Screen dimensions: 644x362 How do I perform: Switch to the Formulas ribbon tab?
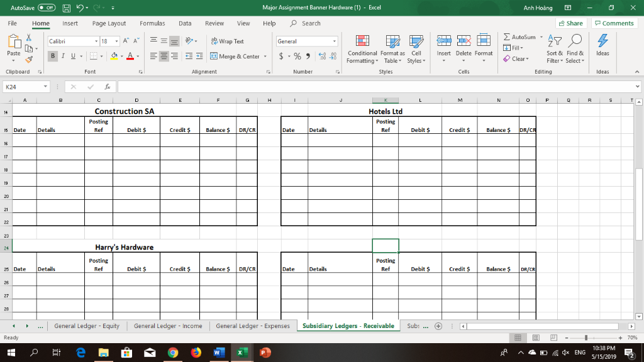(152, 23)
